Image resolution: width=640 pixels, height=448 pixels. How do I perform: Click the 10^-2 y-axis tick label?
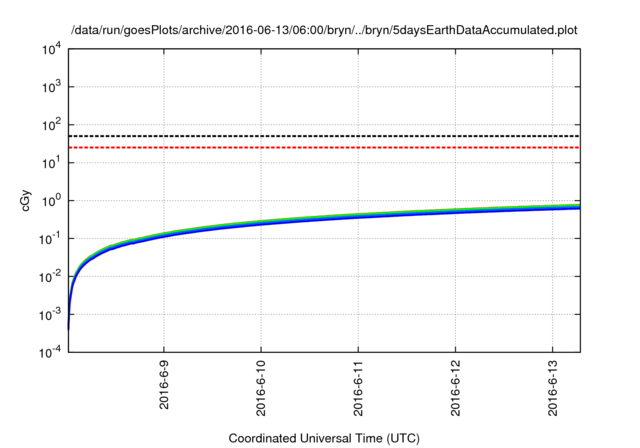click(50, 277)
